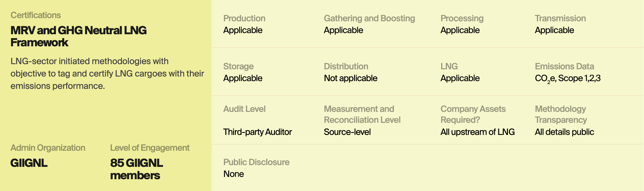Click the 85 GIIGNL members engagement value
Viewport: 644px width, 191px height.
tap(137, 169)
